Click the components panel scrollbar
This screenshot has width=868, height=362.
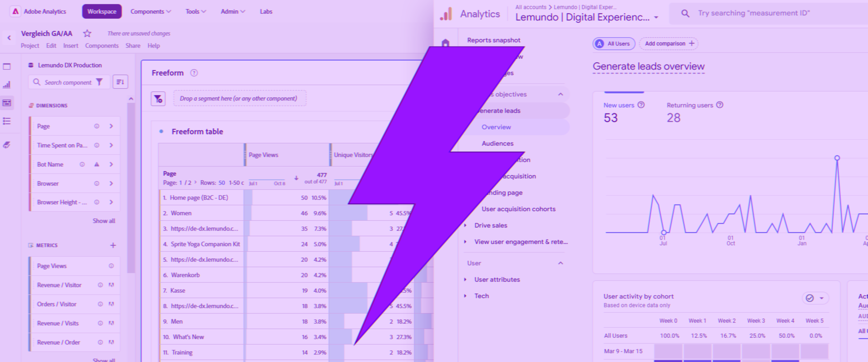(131, 188)
